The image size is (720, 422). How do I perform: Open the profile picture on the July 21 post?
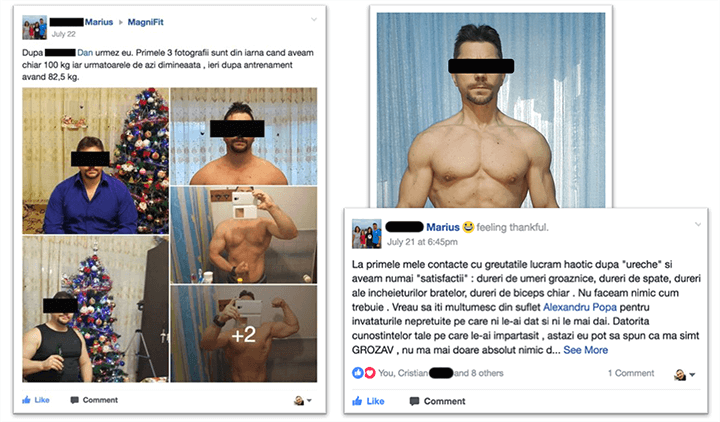click(366, 234)
